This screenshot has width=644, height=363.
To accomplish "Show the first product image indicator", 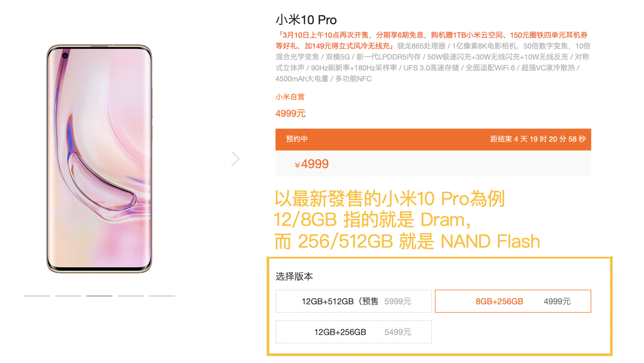I will [x=37, y=296].
